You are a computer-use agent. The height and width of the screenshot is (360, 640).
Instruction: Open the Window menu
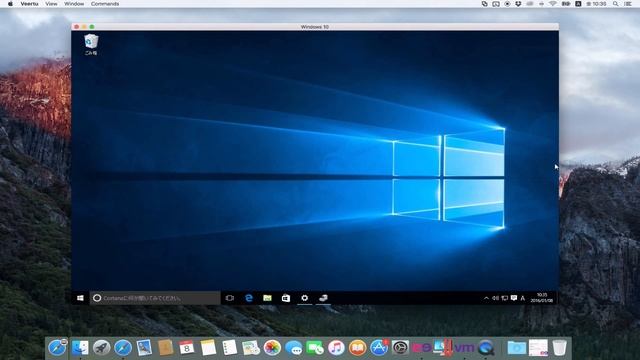click(x=74, y=4)
